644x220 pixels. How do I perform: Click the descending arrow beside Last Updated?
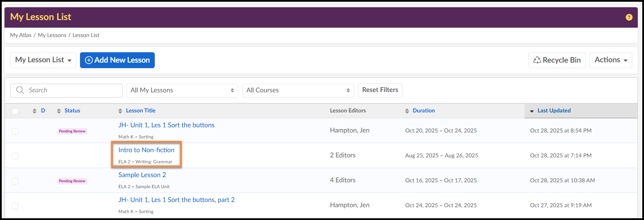(x=532, y=111)
